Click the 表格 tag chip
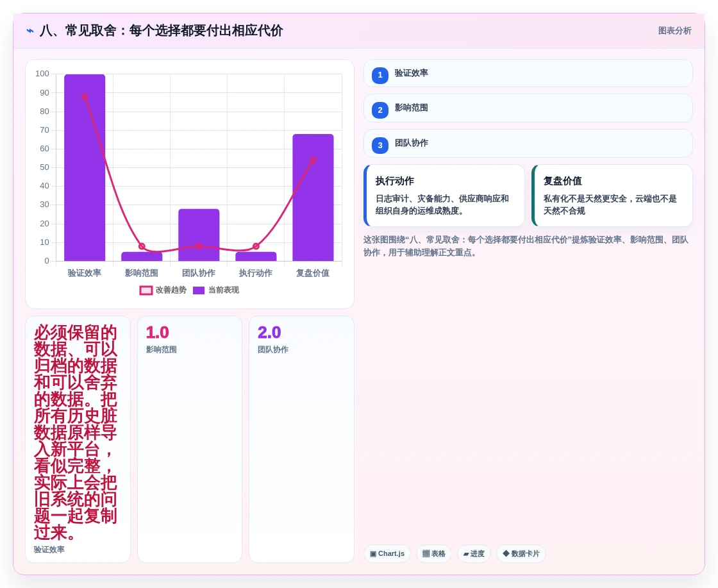This screenshot has width=718, height=588. pyautogui.click(x=433, y=553)
